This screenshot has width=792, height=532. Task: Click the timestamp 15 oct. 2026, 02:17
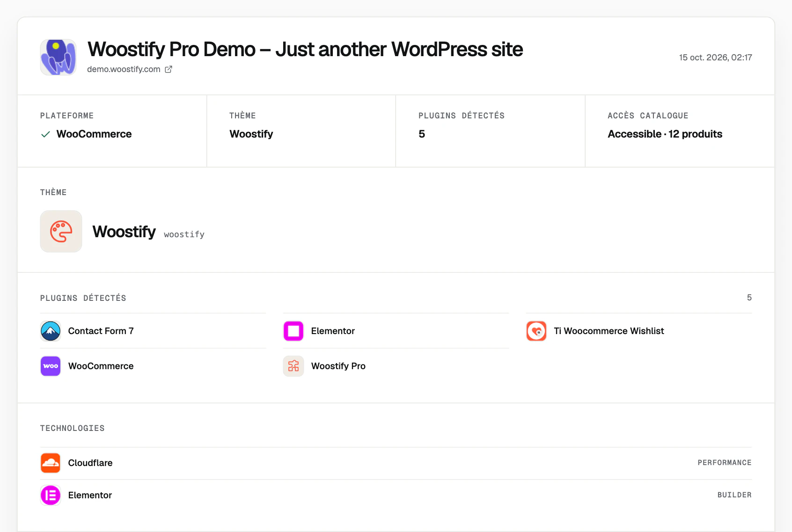pyautogui.click(x=716, y=58)
